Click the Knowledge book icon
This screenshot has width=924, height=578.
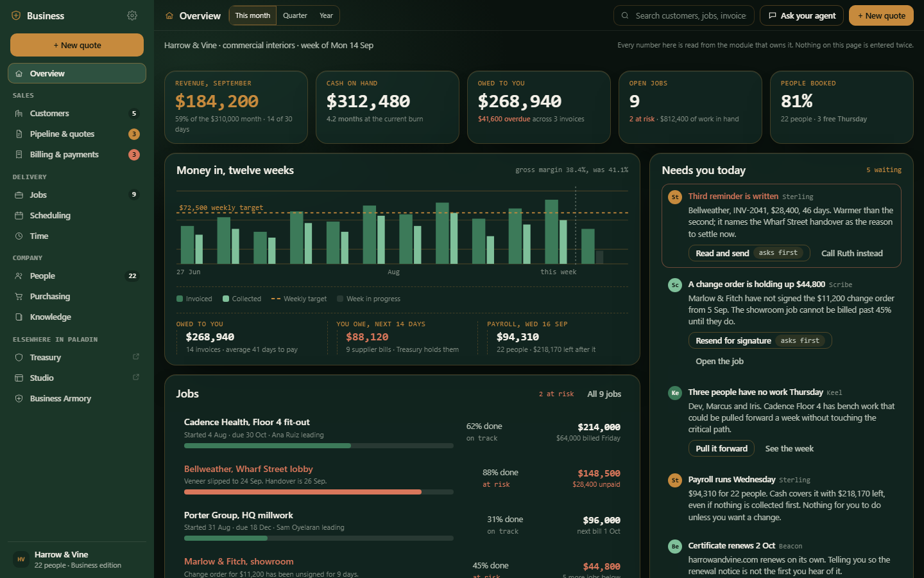point(19,317)
